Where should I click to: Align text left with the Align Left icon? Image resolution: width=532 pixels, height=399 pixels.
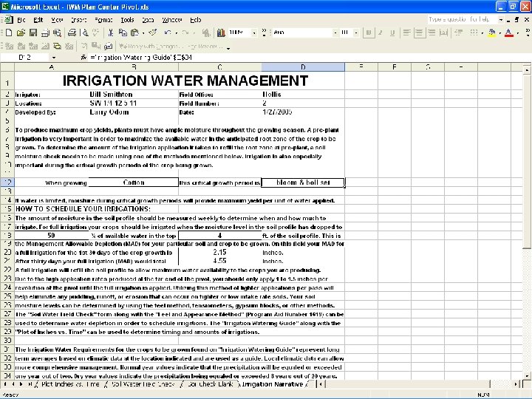pyautogui.click(x=406, y=33)
